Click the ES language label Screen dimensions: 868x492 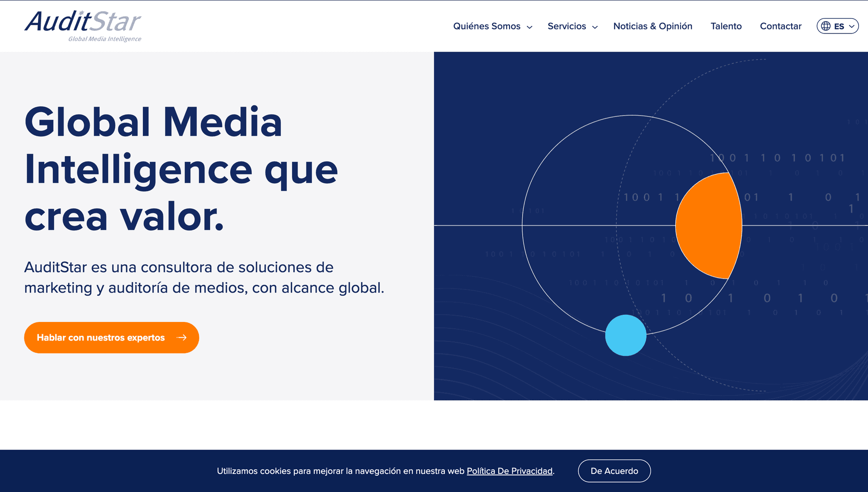coord(839,26)
